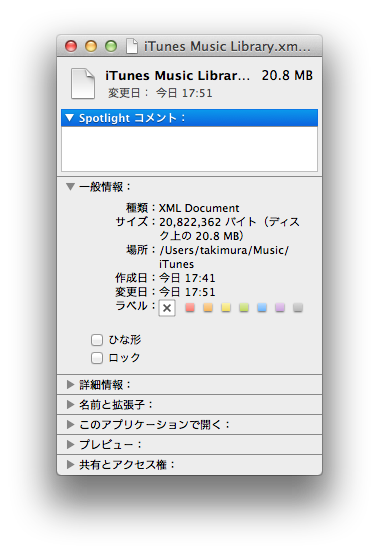379x554 pixels.
Task: Apply the green label color
Action: pos(244,307)
